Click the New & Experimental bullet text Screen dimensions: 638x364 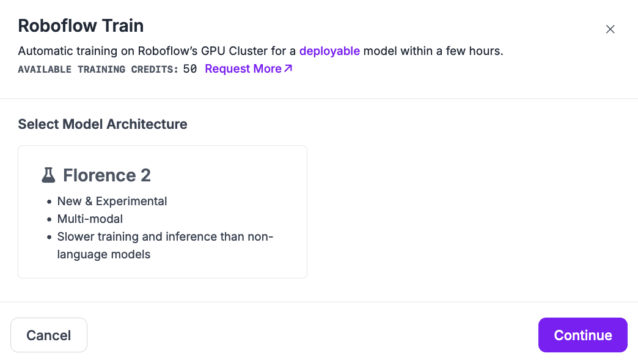click(x=112, y=202)
